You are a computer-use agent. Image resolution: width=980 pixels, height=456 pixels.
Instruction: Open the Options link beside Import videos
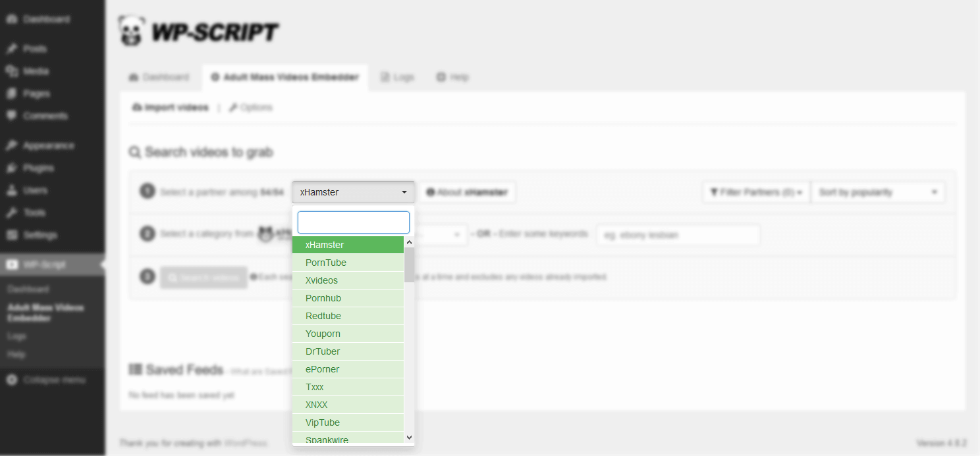(250, 107)
